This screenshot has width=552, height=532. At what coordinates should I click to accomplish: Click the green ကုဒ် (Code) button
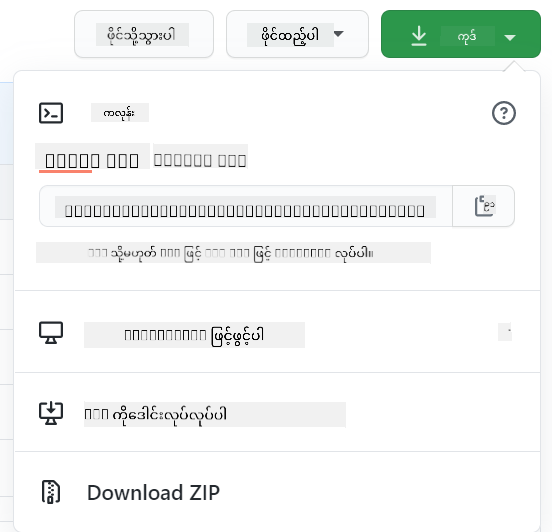click(460, 34)
